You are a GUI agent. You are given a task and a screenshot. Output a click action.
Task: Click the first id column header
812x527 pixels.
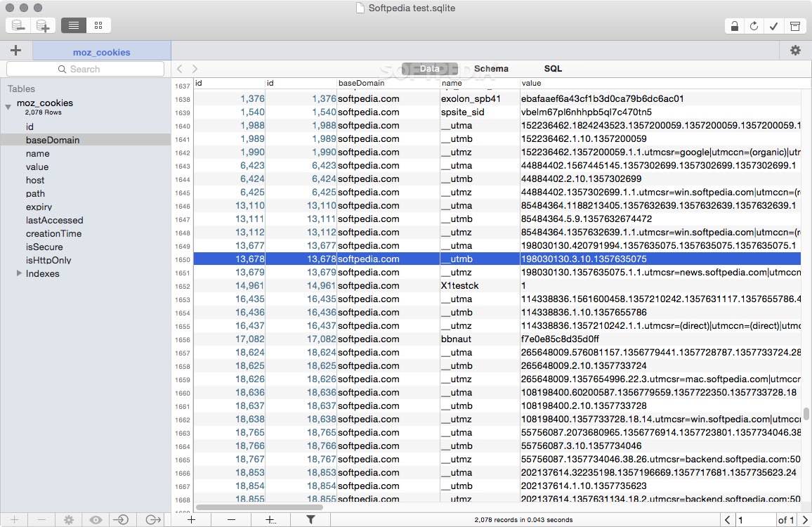(230, 83)
